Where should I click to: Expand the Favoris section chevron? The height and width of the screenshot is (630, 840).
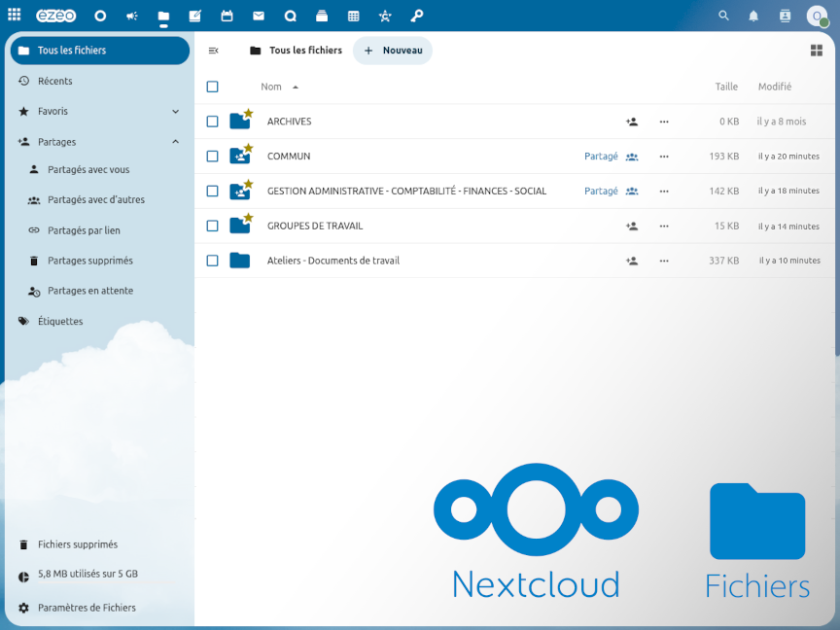176,112
